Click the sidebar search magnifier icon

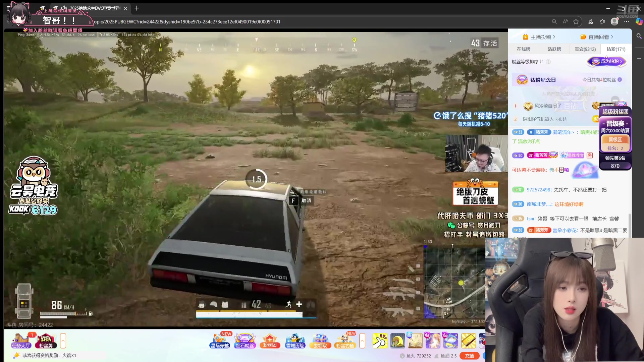tap(639, 36)
